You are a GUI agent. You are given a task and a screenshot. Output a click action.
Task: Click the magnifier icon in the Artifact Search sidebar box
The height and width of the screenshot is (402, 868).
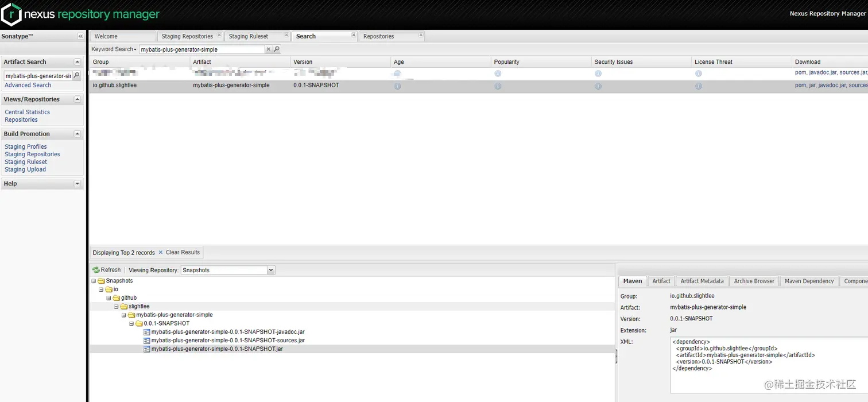pyautogui.click(x=76, y=76)
